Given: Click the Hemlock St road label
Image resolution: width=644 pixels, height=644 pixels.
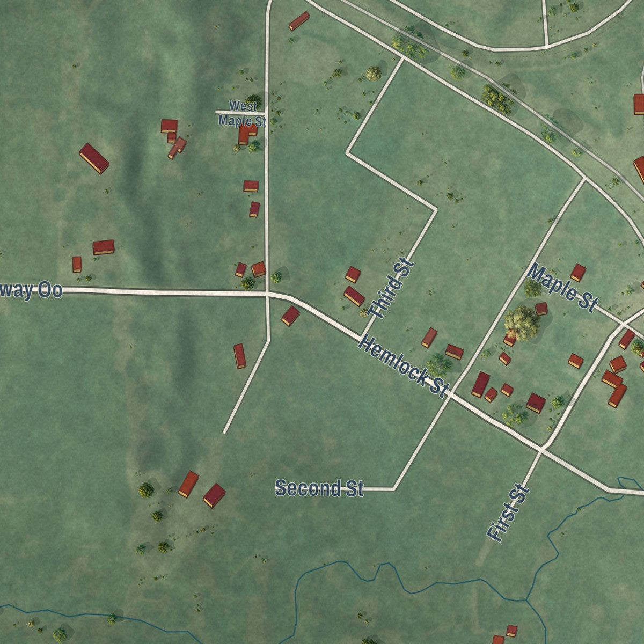Looking at the screenshot, I should pos(404,366).
